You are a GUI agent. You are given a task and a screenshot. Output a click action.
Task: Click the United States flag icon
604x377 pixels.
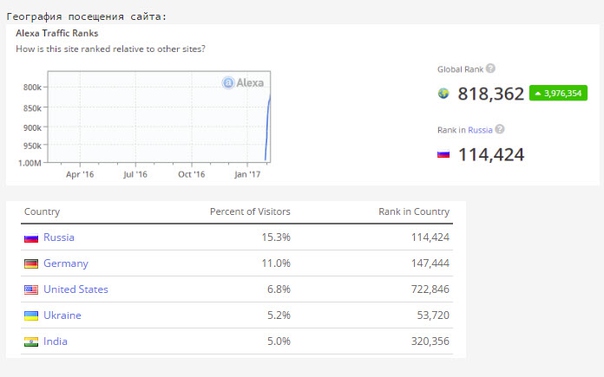click(31, 290)
